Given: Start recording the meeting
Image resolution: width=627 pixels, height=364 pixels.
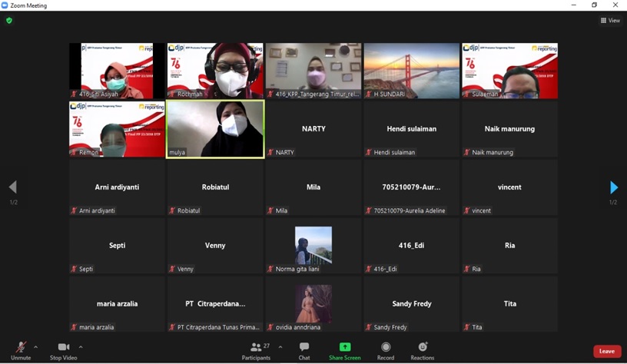Looking at the screenshot, I should point(386,350).
